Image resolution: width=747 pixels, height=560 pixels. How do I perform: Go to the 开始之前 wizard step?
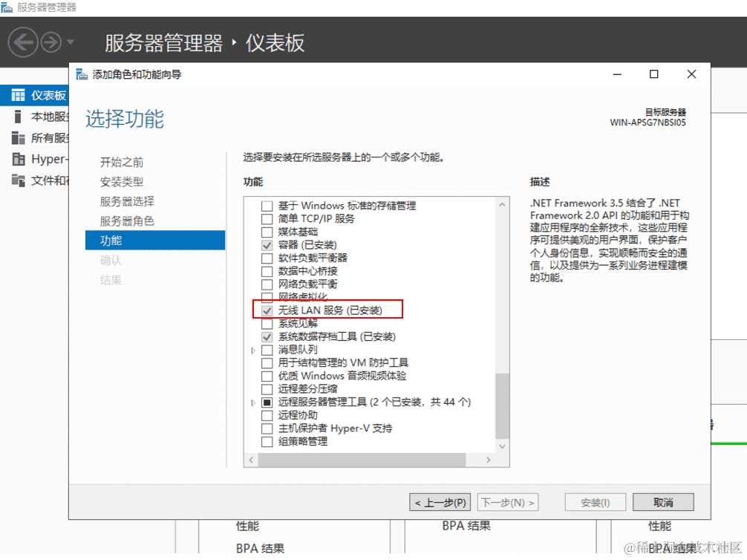click(x=122, y=163)
